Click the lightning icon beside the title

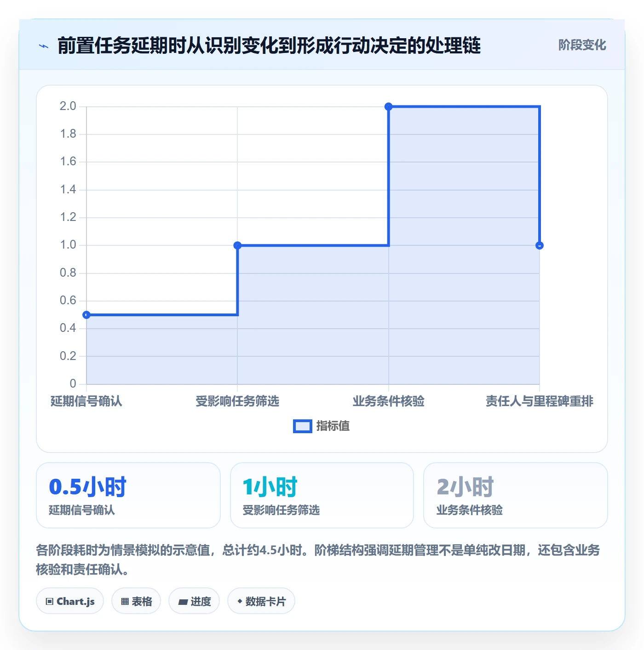[44, 46]
